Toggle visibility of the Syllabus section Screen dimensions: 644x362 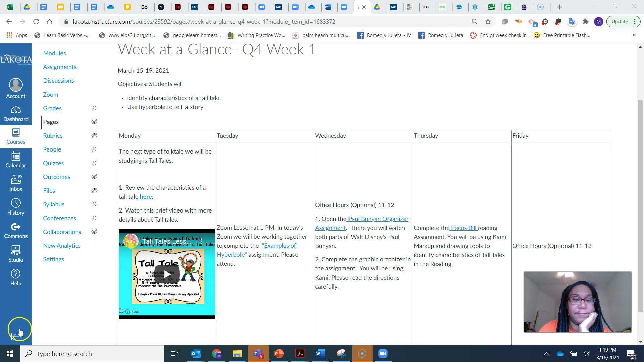coord(94,204)
